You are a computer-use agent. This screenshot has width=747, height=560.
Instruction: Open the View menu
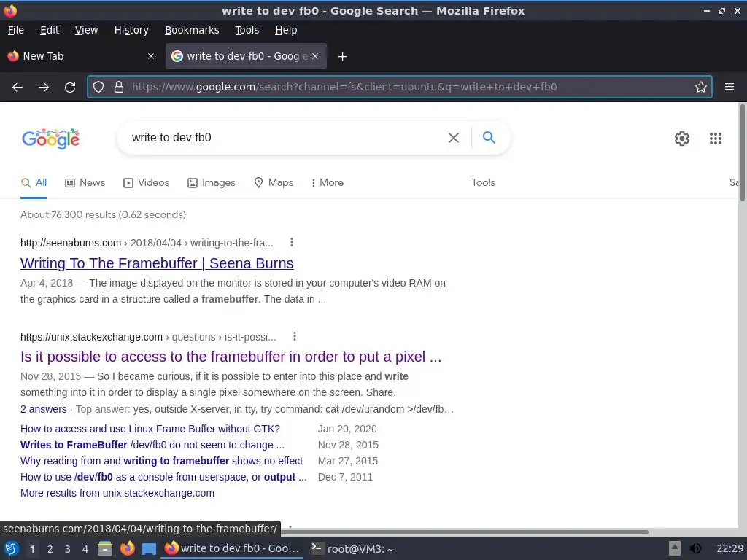[x=86, y=30]
